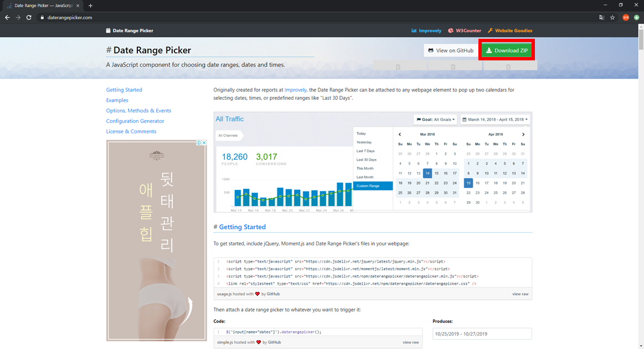The width and height of the screenshot is (644, 349).
Task: Click the highlighted 15 in Apr 2018 calendar
Action: pyautogui.click(x=468, y=183)
